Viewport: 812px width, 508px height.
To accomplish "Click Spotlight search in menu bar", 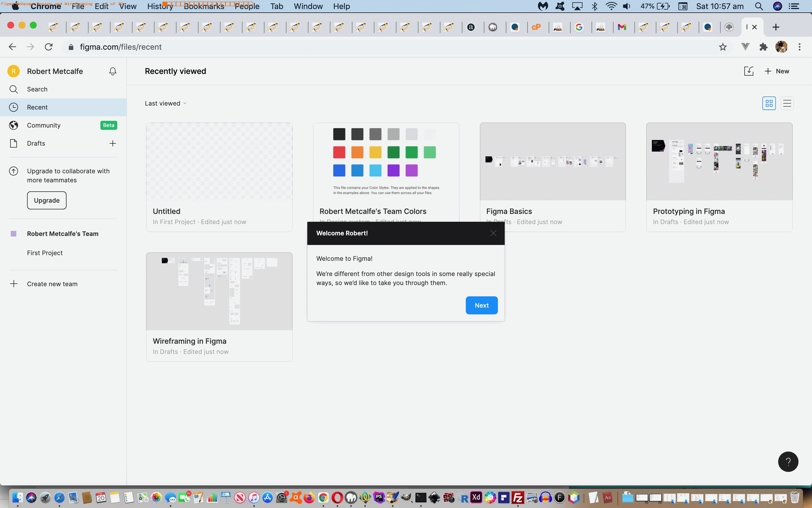I will pos(759,6).
